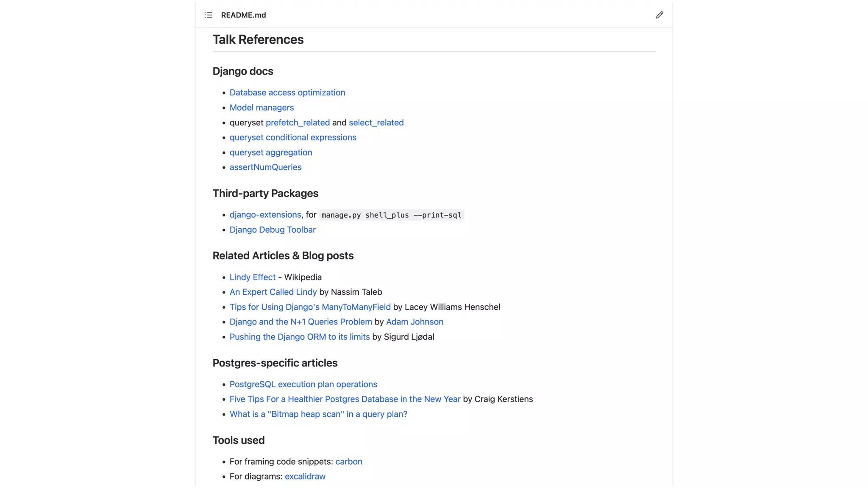Open the Lindy Effect Wikipedia link
The image size is (868, 488).
(252, 277)
